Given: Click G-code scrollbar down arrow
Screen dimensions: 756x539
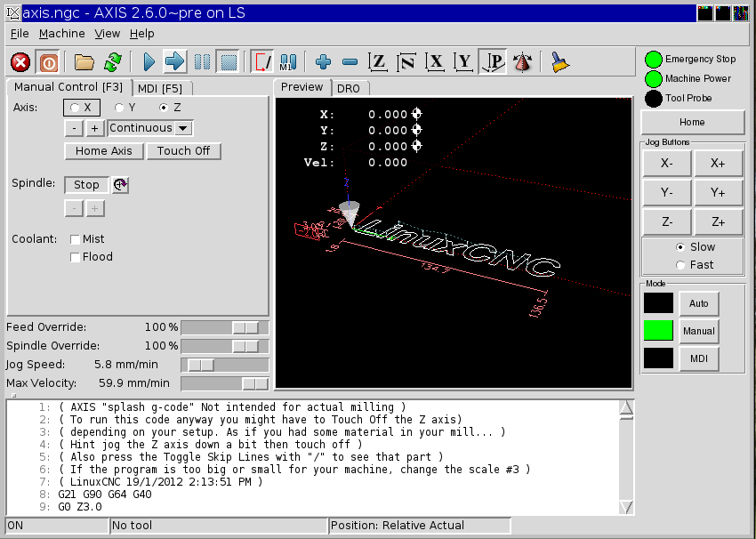Looking at the screenshot, I should click(626, 507).
